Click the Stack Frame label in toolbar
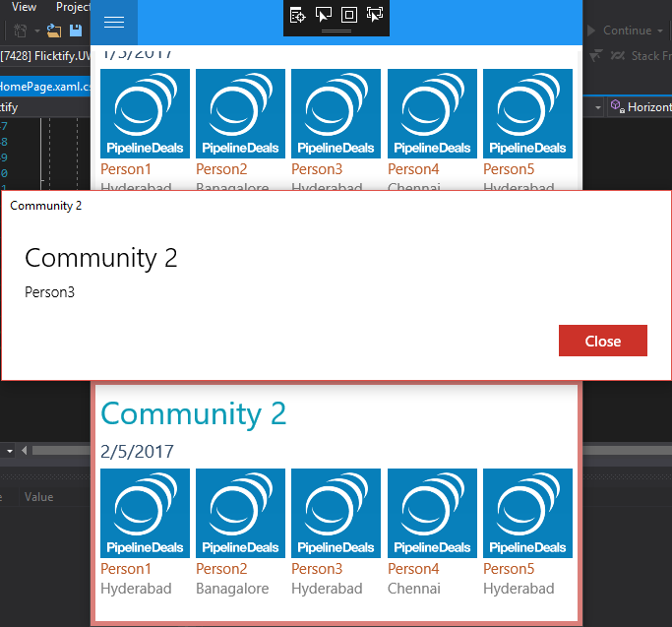The width and height of the screenshot is (672, 627). click(x=651, y=56)
